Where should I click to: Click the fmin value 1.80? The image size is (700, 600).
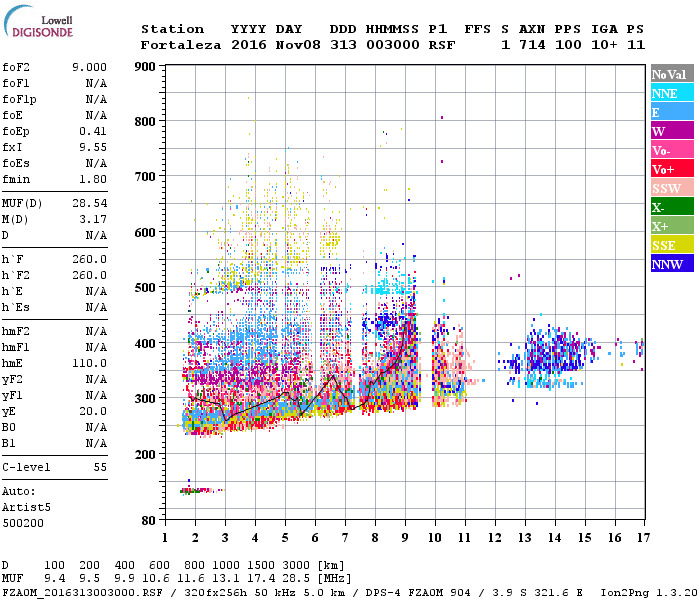pos(93,179)
